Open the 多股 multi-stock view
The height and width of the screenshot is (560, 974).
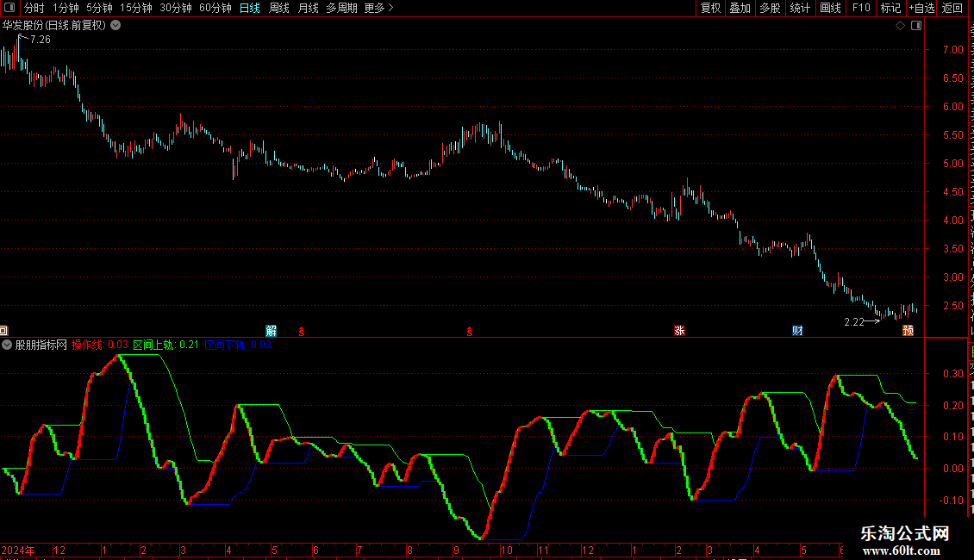pyautogui.click(x=770, y=8)
